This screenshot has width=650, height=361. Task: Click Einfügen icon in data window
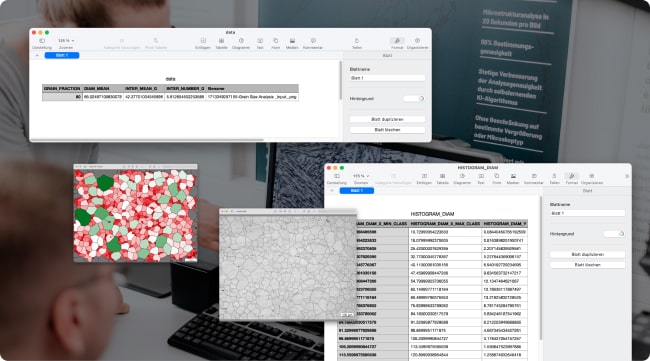(x=203, y=43)
